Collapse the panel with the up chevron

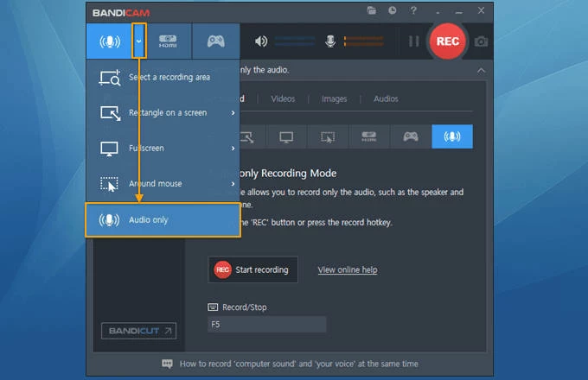[481, 70]
